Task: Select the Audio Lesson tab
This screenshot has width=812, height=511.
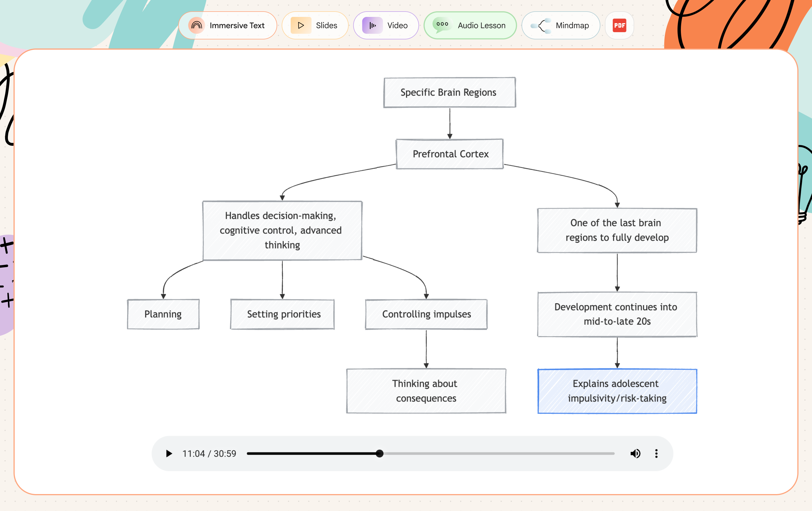Action: [x=470, y=25]
